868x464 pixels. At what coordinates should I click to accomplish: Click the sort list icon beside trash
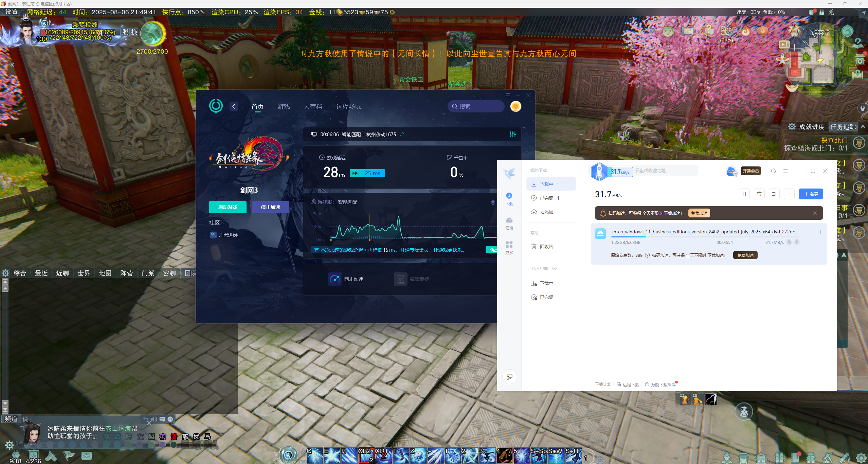(774, 194)
